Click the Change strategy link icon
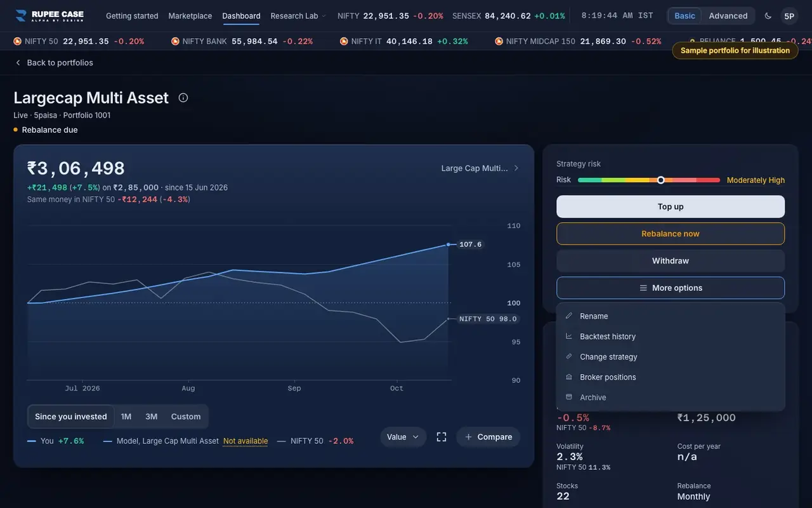 (x=569, y=357)
